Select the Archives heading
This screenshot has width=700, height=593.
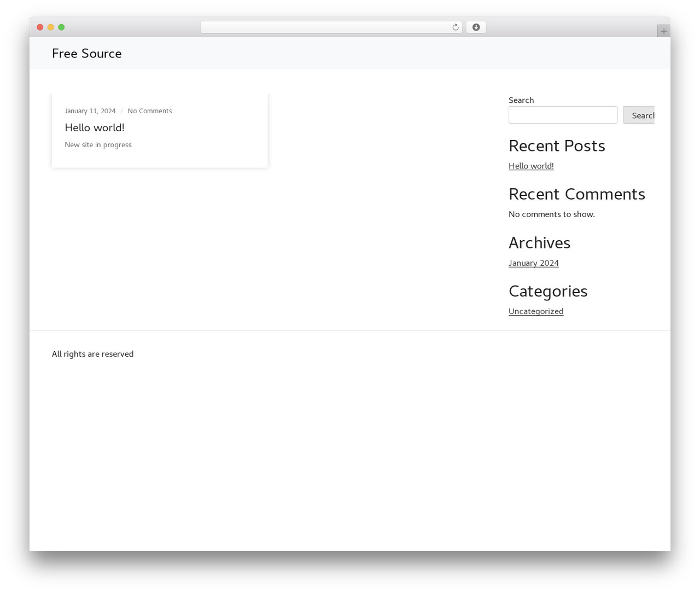[539, 243]
